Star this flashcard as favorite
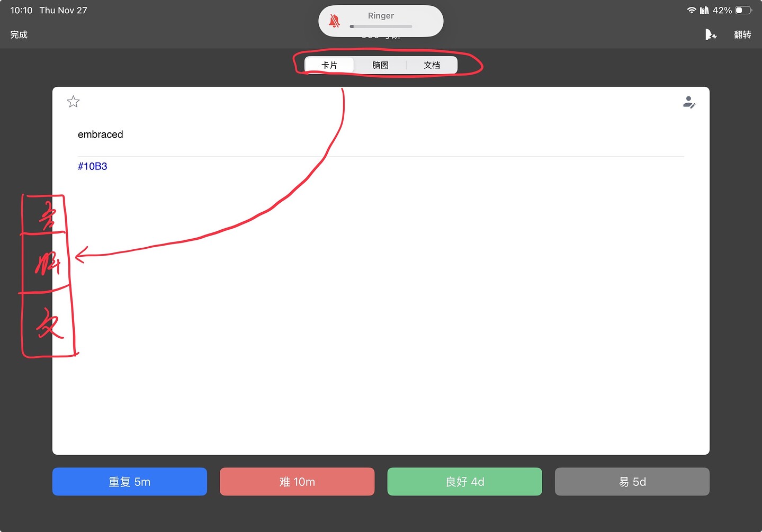 click(74, 102)
